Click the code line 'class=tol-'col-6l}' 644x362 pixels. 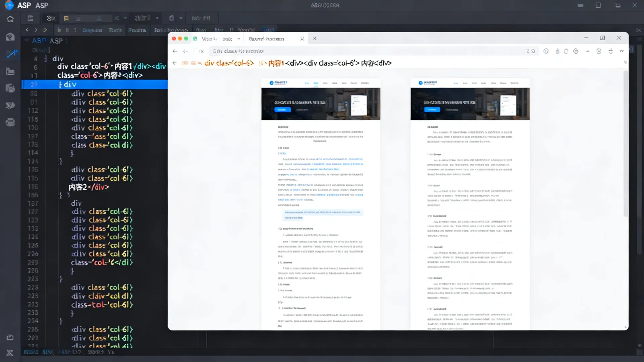(102, 305)
